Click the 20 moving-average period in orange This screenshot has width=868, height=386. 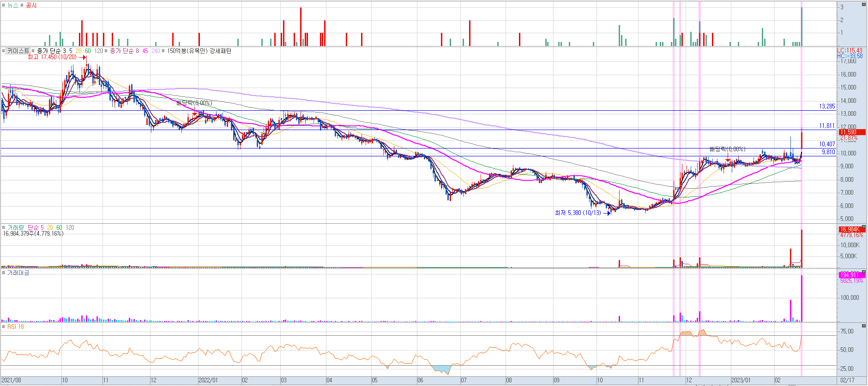click(79, 51)
